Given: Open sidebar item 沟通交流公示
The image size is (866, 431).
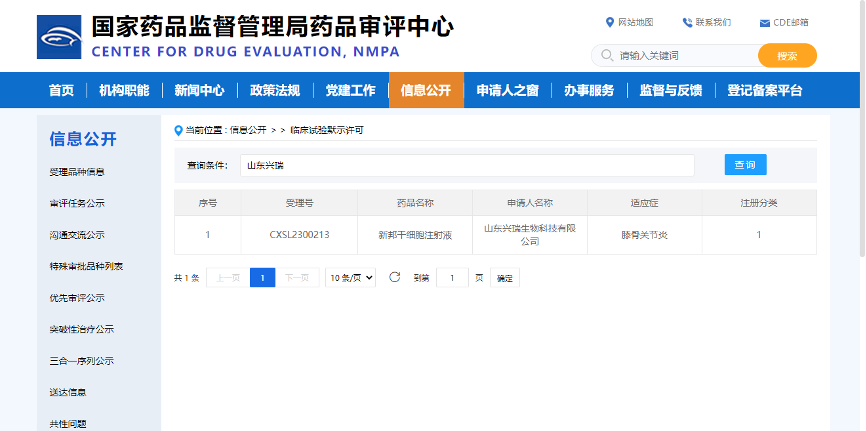Looking at the screenshot, I should [77, 235].
